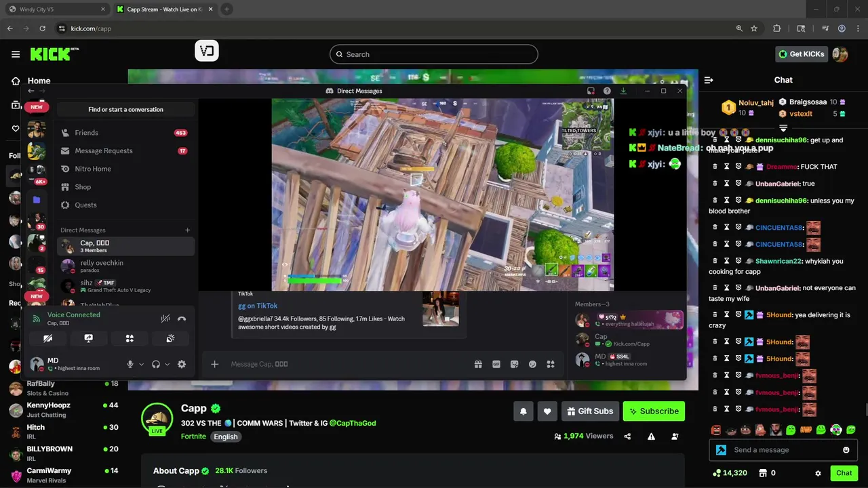Open Friends in Discord

(x=125, y=133)
